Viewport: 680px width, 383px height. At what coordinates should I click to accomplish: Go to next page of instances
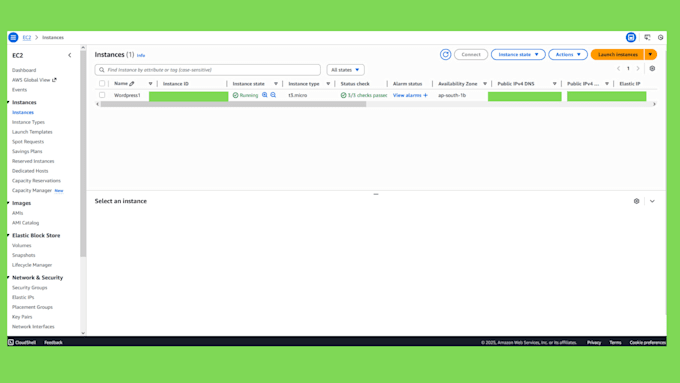coord(638,69)
